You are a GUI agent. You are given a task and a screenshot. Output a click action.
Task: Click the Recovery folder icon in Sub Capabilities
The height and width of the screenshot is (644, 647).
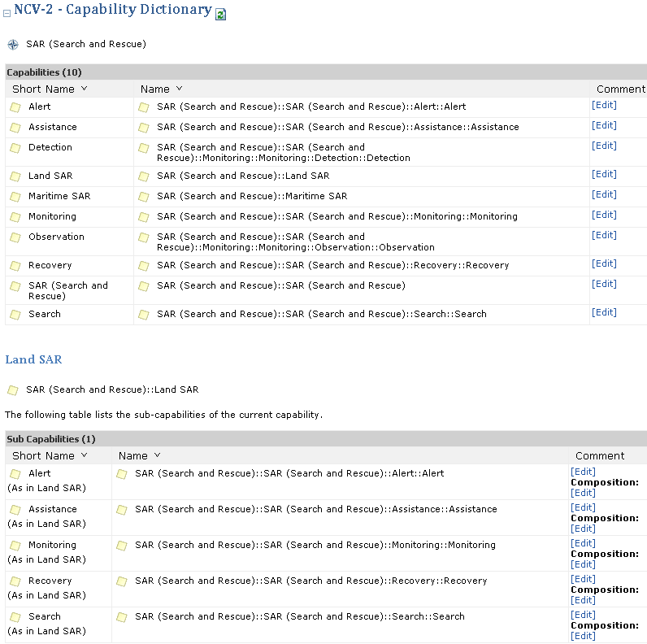pyautogui.click(x=15, y=581)
